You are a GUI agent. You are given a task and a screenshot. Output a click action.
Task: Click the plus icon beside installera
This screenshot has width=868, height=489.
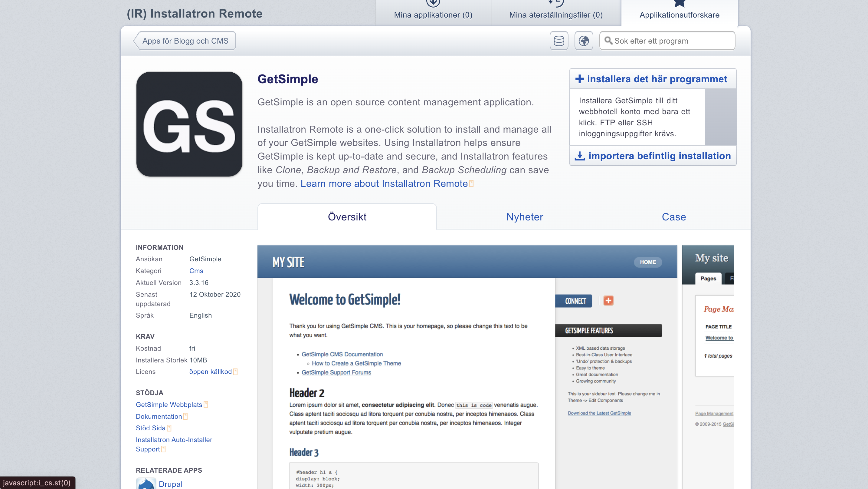[x=580, y=79]
